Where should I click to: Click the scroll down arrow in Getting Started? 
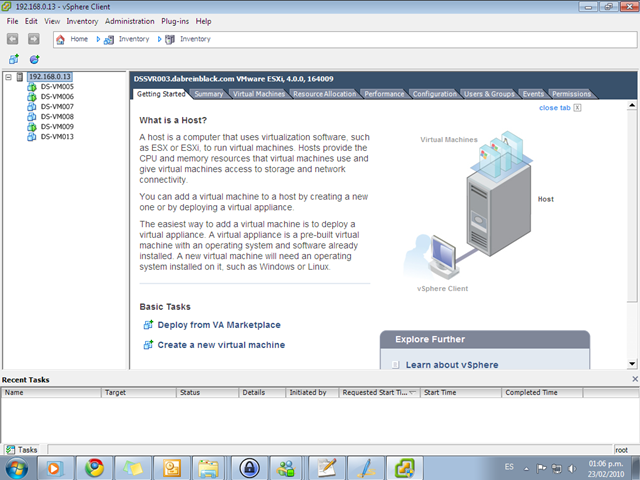(632, 364)
